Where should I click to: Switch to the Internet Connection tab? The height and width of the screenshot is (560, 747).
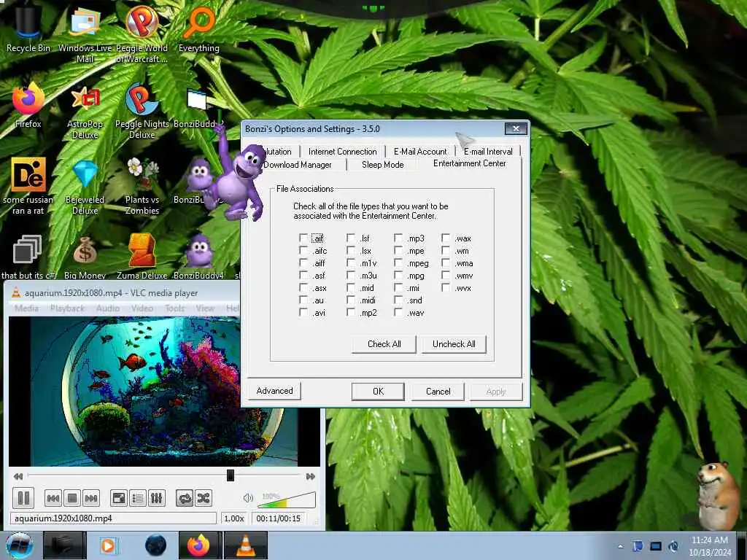tap(343, 152)
